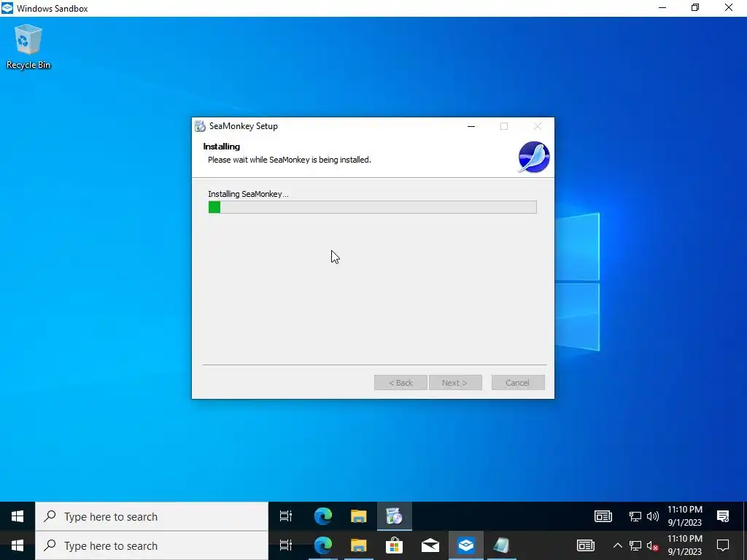
Task: Restore down the Windows Sandbox window
Action: 695,7
